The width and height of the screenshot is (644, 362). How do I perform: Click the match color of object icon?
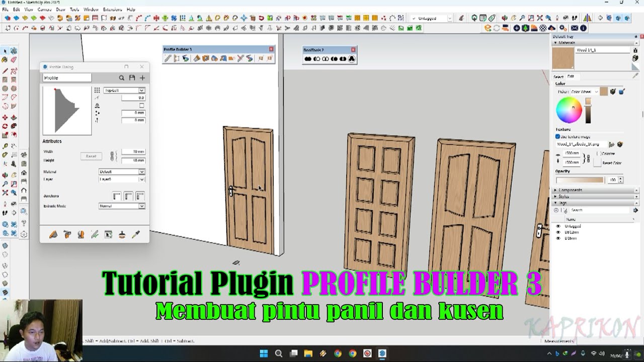(613, 92)
